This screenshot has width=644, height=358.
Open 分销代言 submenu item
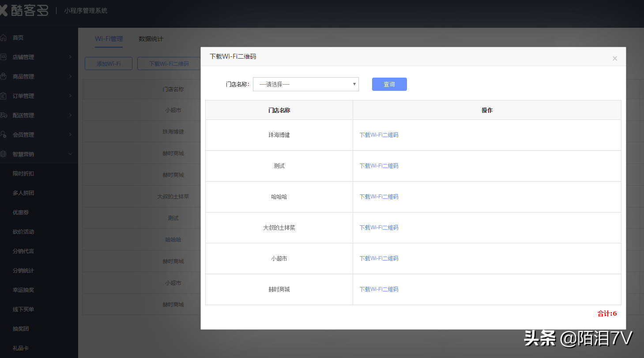tap(23, 251)
